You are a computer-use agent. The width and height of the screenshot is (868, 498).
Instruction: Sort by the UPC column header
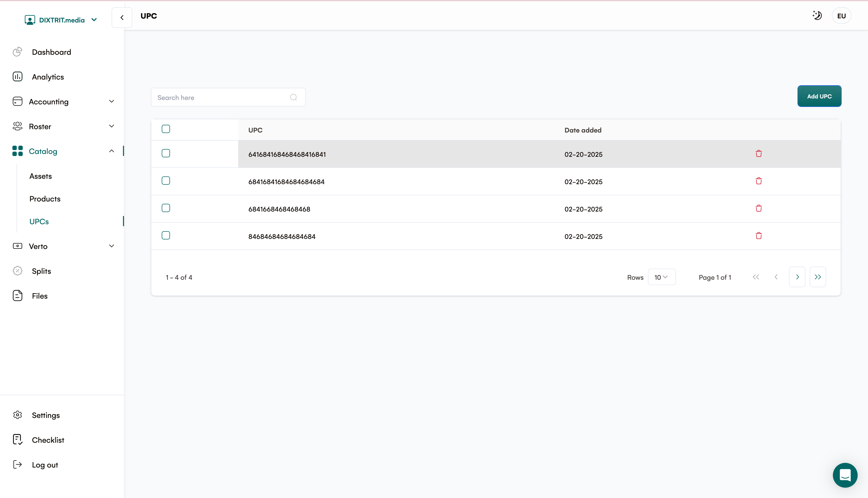click(255, 130)
